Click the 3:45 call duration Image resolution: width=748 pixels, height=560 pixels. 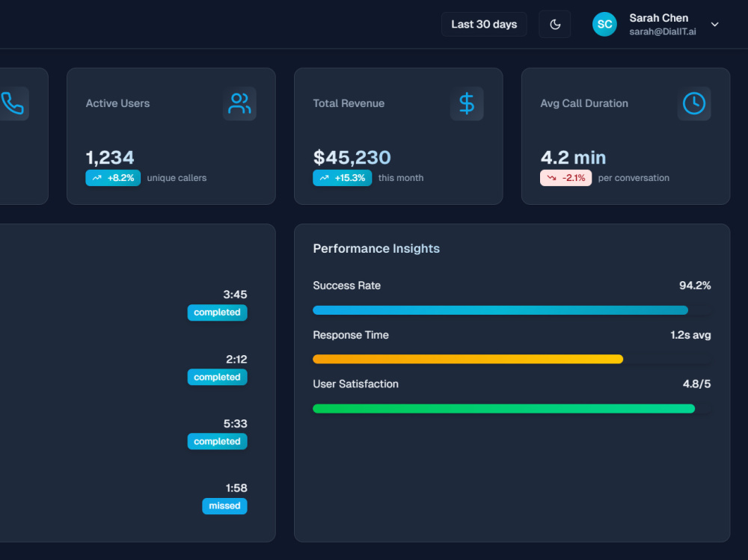(235, 295)
